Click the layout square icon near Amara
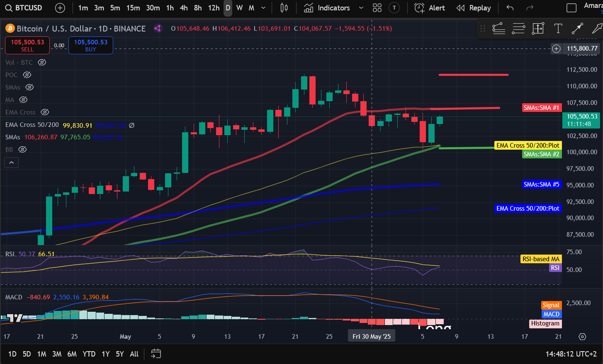Image resolution: width=603 pixels, height=364 pixels. tap(571, 8)
